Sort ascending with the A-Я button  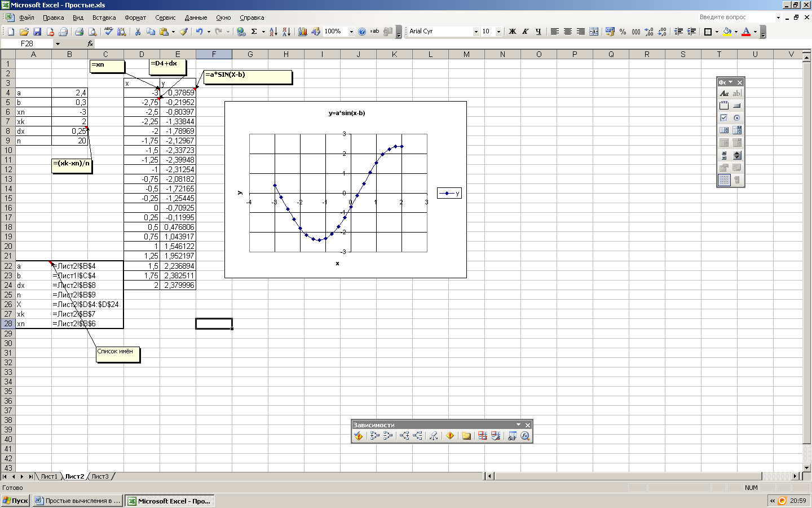click(273, 32)
